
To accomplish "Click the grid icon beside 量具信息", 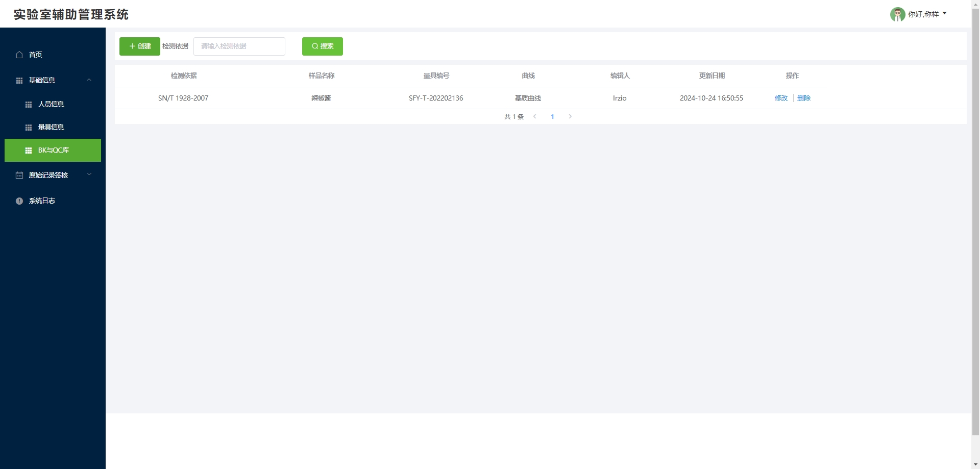I will coord(29,128).
